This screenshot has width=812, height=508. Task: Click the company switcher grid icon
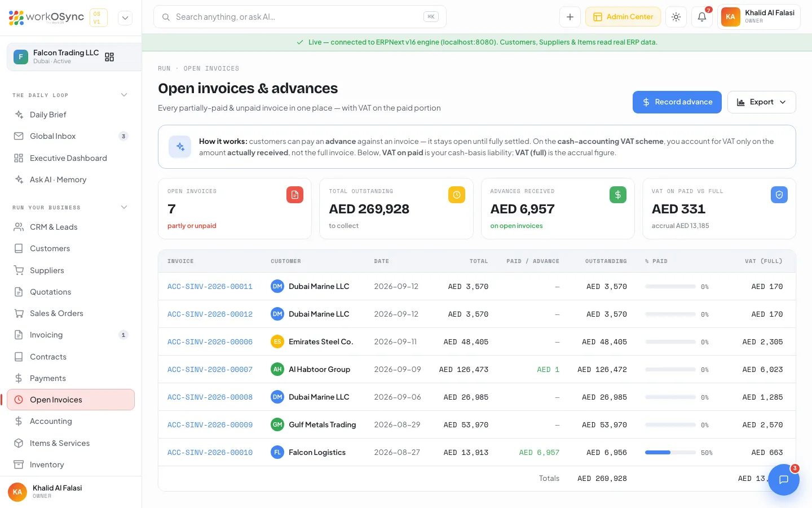(109, 57)
